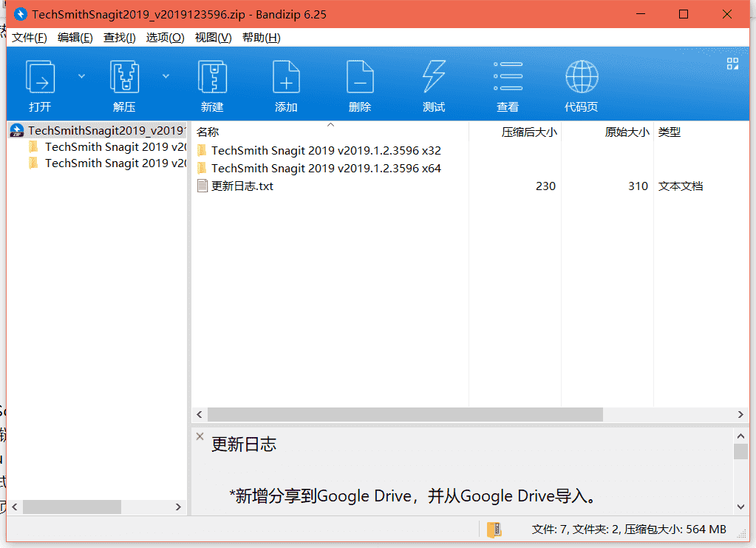Click the folder icon of the x64 folder

click(x=202, y=169)
